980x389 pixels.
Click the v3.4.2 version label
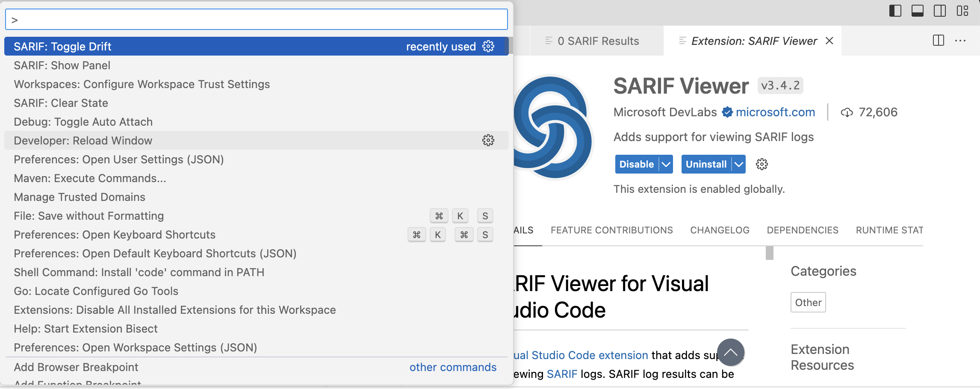tap(780, 85)
